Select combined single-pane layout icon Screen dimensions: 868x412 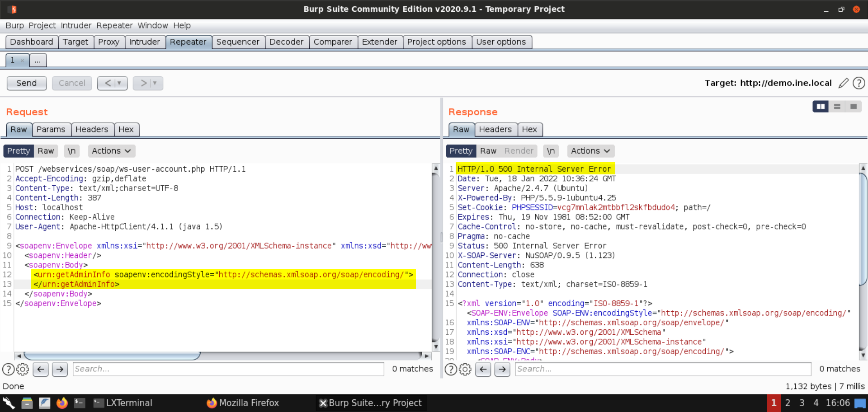[x=853, y=107]
